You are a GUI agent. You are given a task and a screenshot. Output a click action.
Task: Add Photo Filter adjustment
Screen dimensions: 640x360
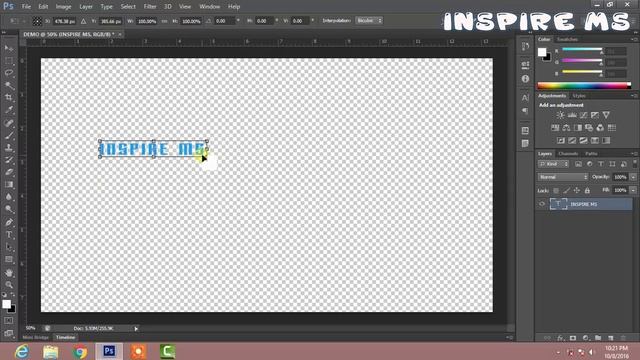(x=589, y=128)
